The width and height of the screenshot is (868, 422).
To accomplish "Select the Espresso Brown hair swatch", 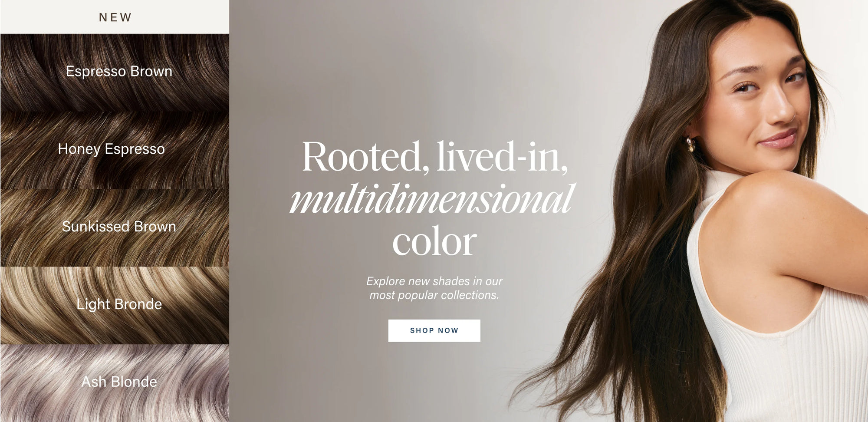I will click(115, 73).
